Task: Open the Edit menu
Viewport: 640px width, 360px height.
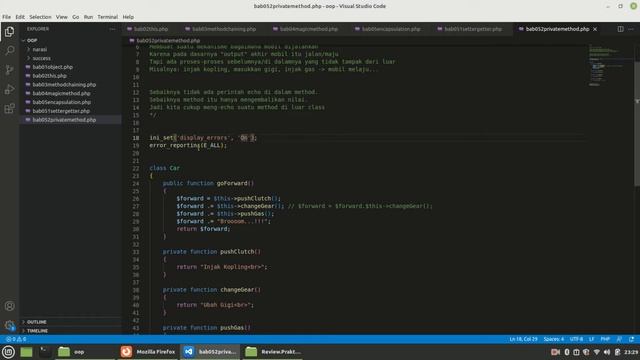Action: tap(20, 17)
